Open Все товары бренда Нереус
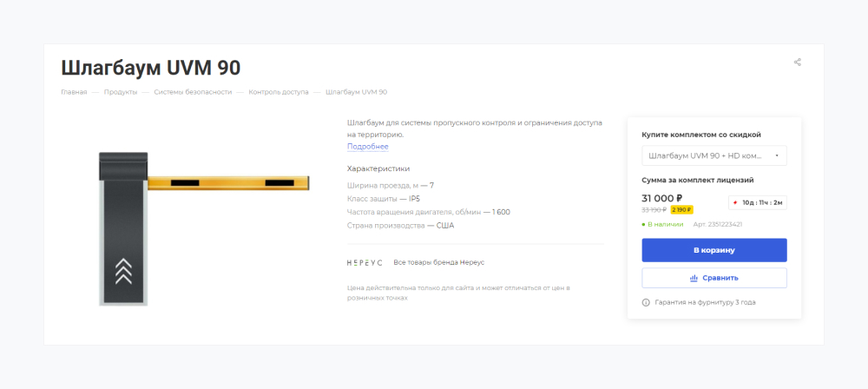The height and width of the screenshot is (389, 868). 439,262
